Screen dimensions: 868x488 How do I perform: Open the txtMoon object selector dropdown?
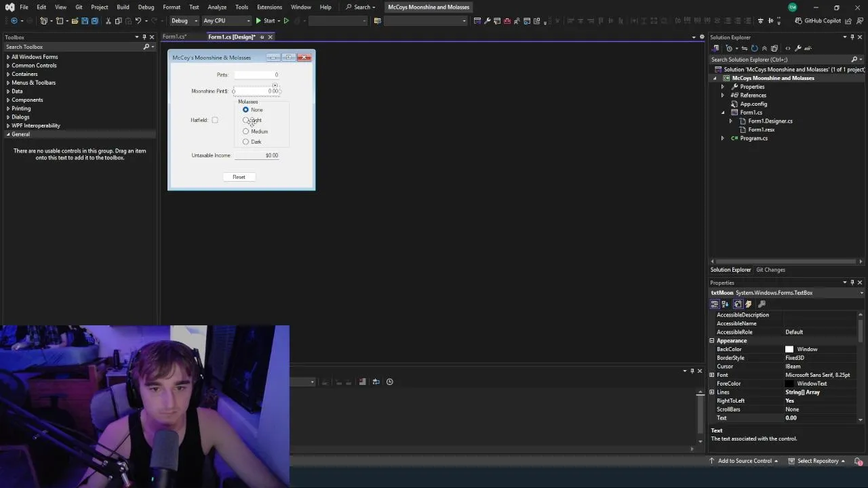(861, 293)
